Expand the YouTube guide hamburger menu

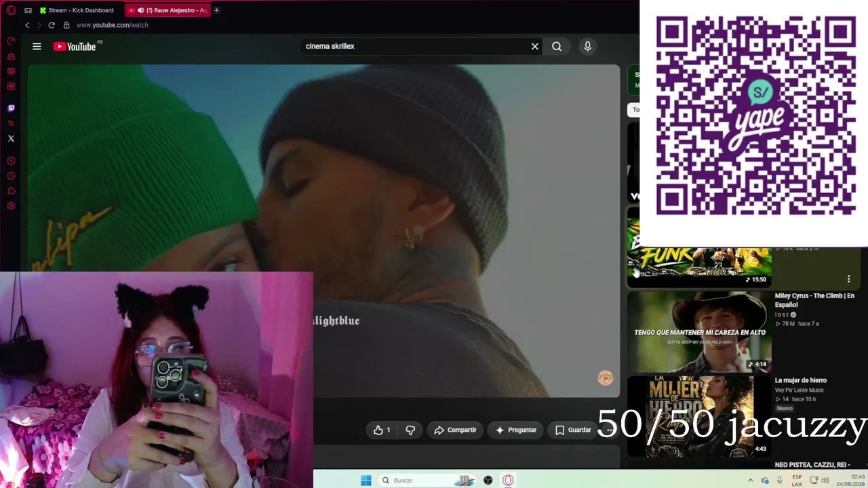point(37,46)
